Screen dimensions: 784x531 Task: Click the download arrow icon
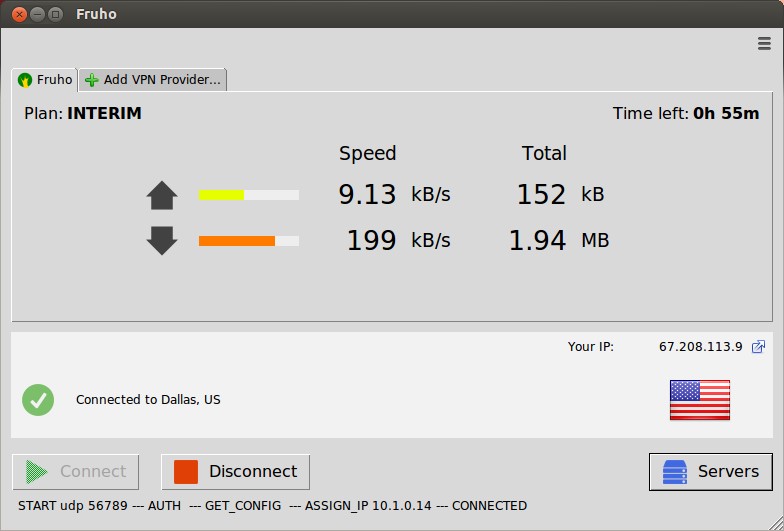coord(162,240)
